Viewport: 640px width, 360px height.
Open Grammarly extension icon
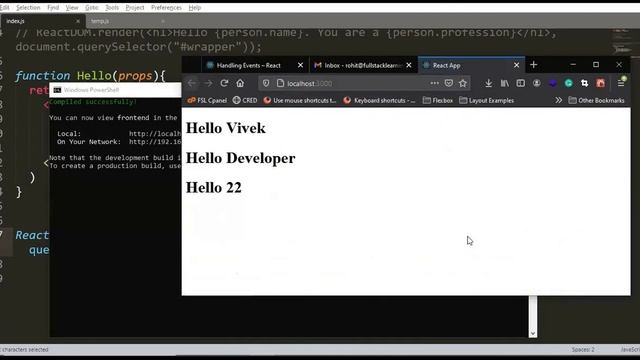coord(569,83)
